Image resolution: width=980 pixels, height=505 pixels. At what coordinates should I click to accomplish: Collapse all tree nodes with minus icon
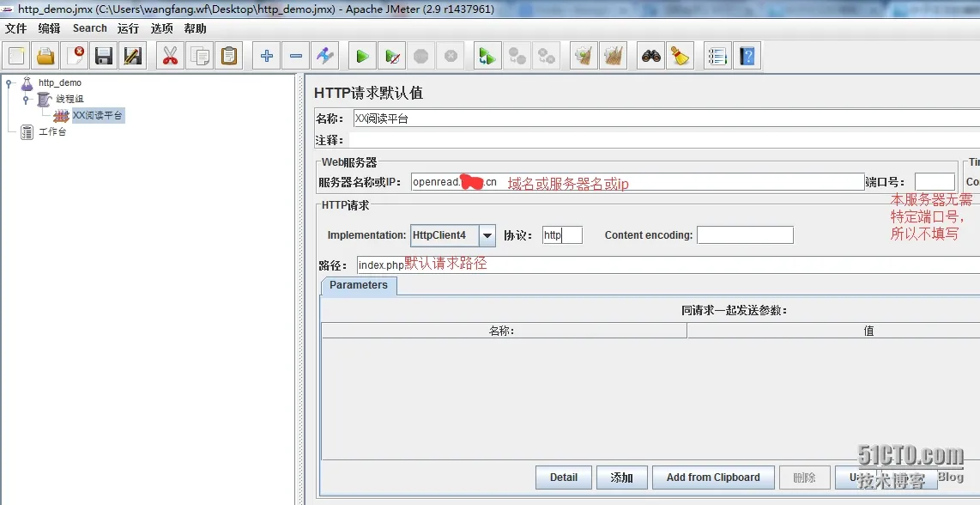coord(295,57)
